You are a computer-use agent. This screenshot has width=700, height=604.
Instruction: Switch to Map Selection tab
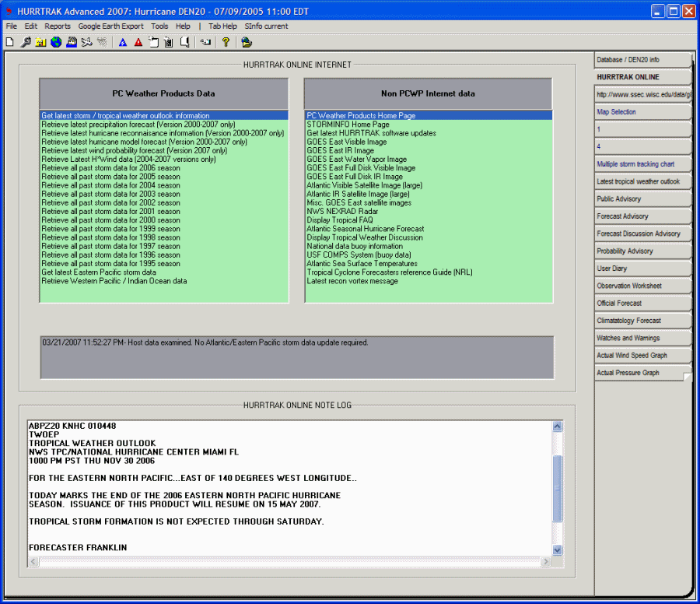(642, 112)
